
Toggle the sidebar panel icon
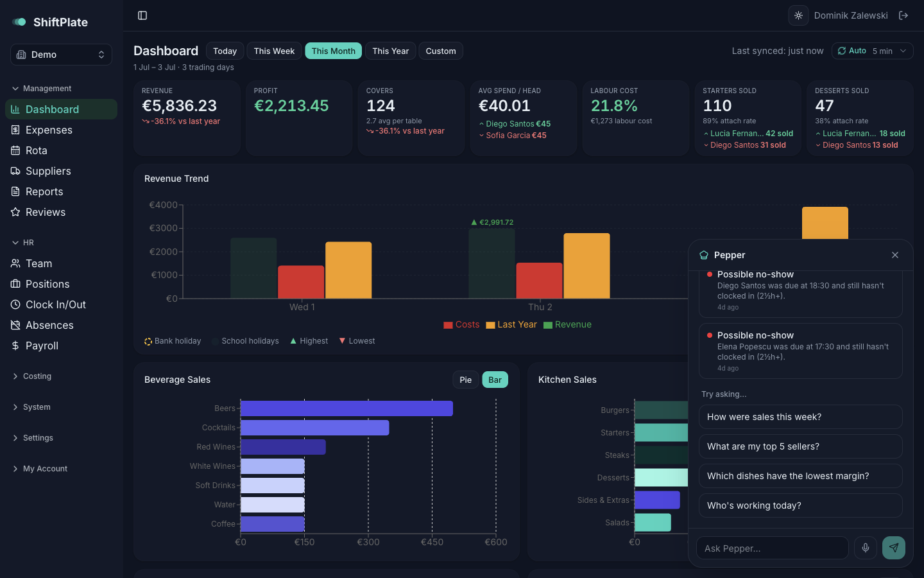(x=142, y=15)
